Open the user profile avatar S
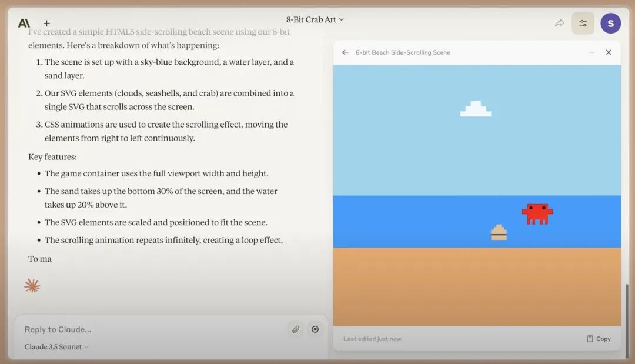The height and width of the screenshot is (364, 635). point(610,23)
